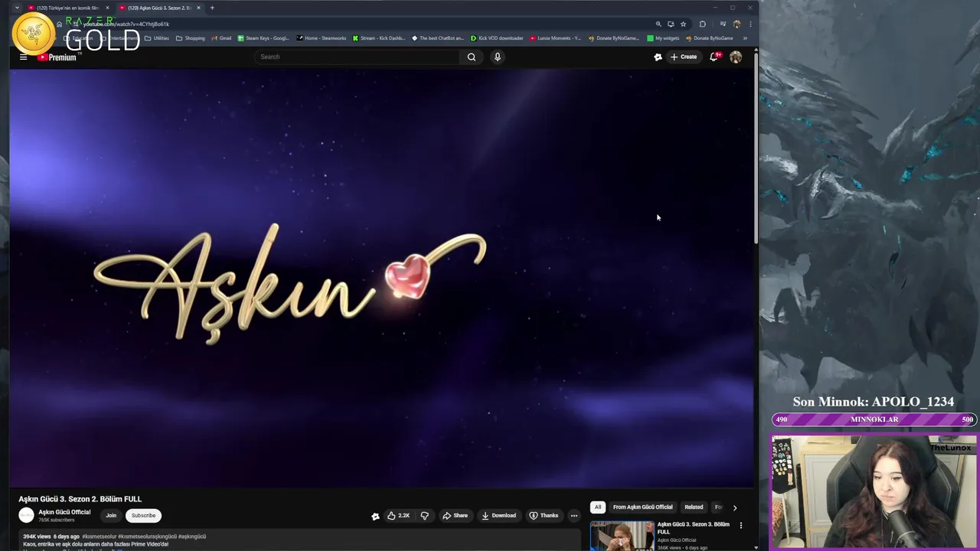Send Thanks to the creator

tap(544, 516)
